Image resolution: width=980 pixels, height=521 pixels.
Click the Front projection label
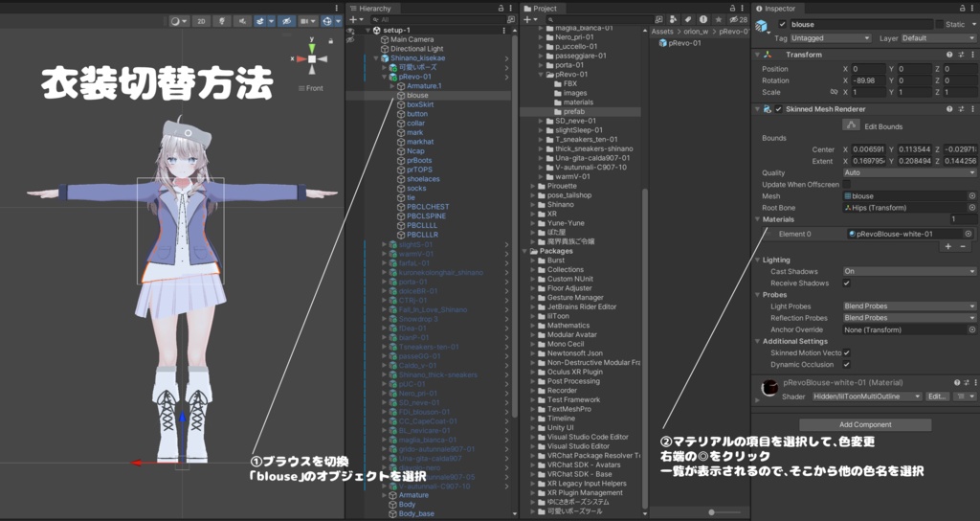click(x=314, y=88)
